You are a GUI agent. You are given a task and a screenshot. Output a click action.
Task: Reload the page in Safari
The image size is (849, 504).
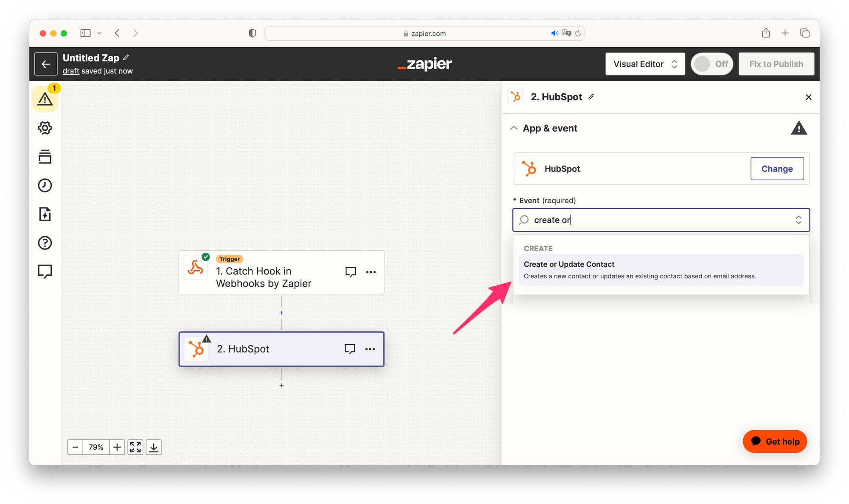(x=578, y=33)
